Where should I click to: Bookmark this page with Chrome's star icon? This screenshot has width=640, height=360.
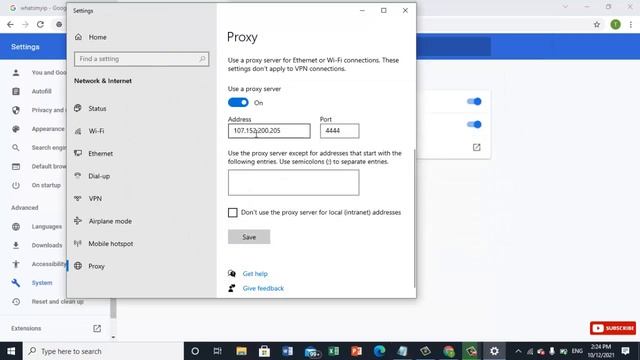pos(597,24)
